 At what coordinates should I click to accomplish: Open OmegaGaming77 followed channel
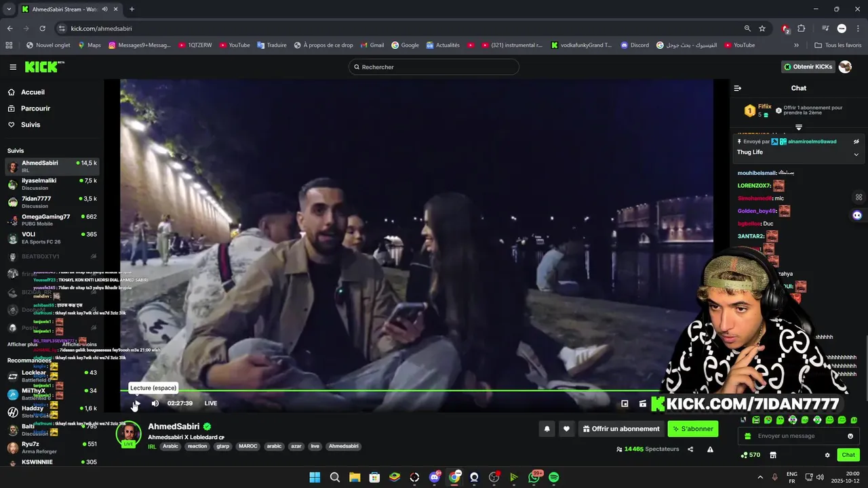52,220
